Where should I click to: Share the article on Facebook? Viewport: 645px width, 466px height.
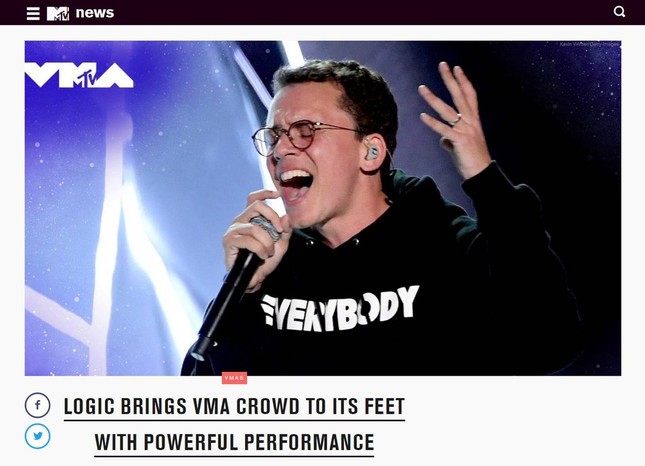tap(37, 406)
